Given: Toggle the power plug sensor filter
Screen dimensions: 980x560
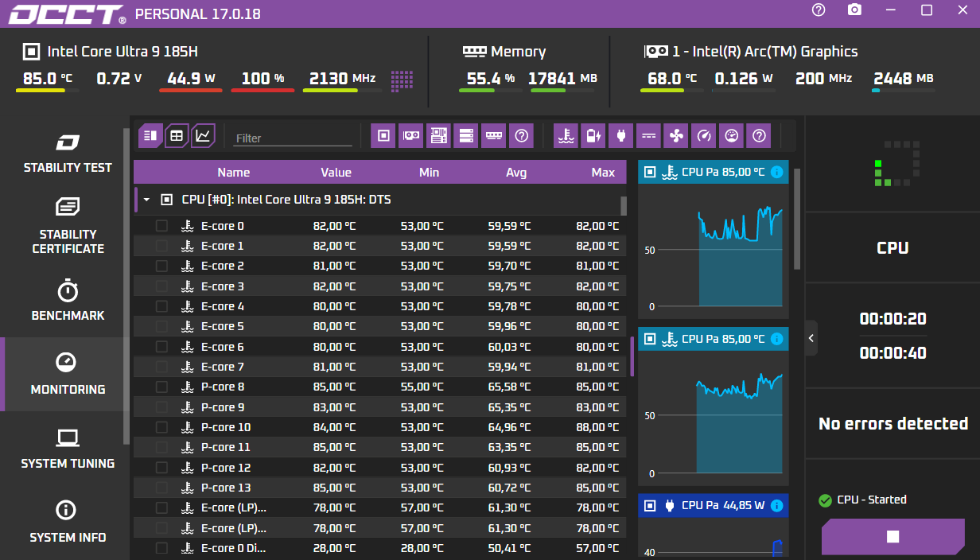Looking at the screenshot, I should coord(621,136).
